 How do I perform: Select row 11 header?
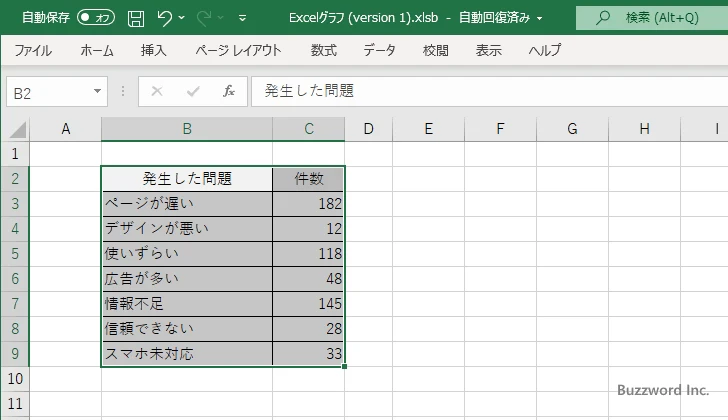click(x=15, y=404)
